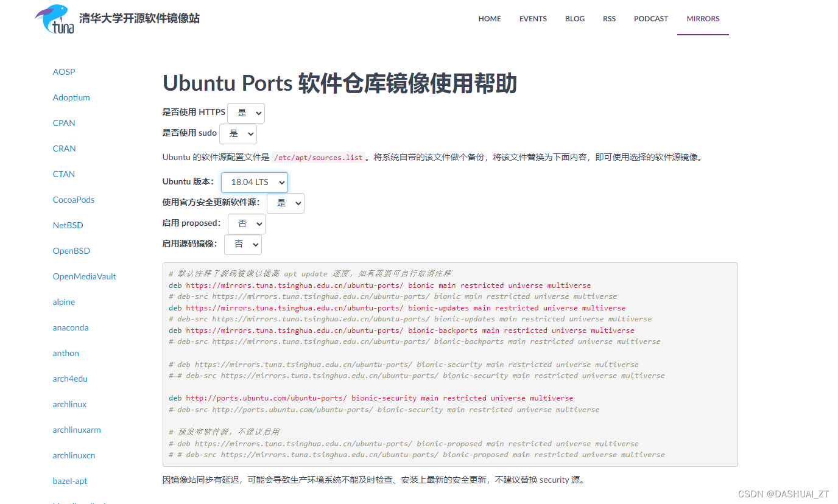Open the 使用官方安全更新软件源 dropdown
The image size is (838, 504).
pos(286,203)
